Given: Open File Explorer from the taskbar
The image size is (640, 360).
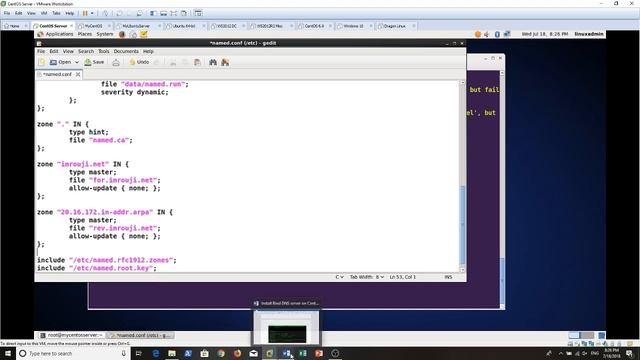Looking at the screenshot, I should 172,353.
